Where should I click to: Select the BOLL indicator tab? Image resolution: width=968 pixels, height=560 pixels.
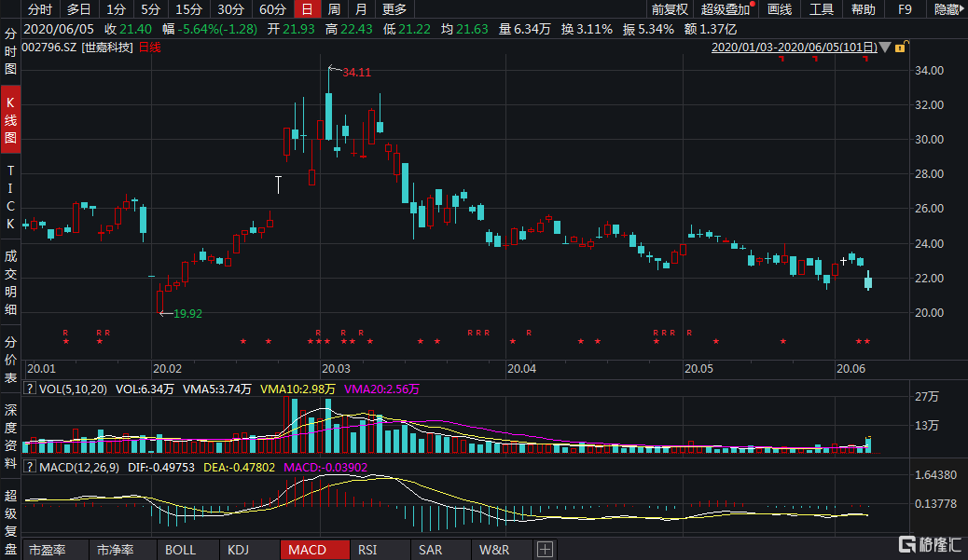pos(180,550)
